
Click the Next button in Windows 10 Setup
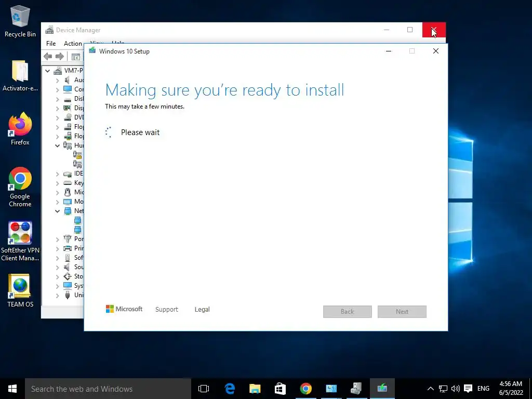click(402, 312)
